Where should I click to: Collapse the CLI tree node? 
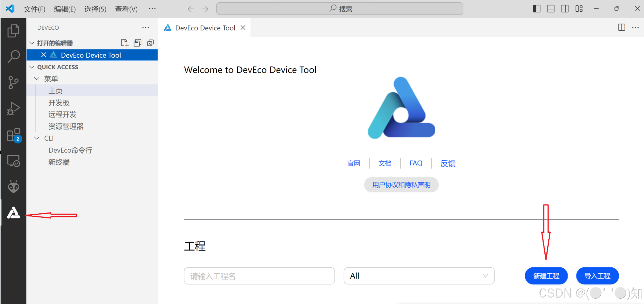pyautogui.click(x=37, y=138)
